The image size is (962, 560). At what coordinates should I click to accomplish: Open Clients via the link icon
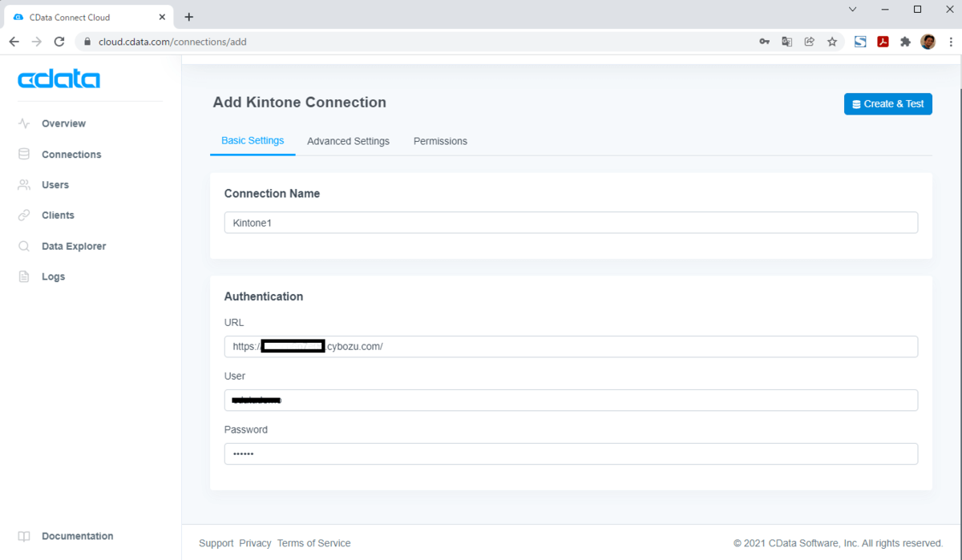click(24, 215)
